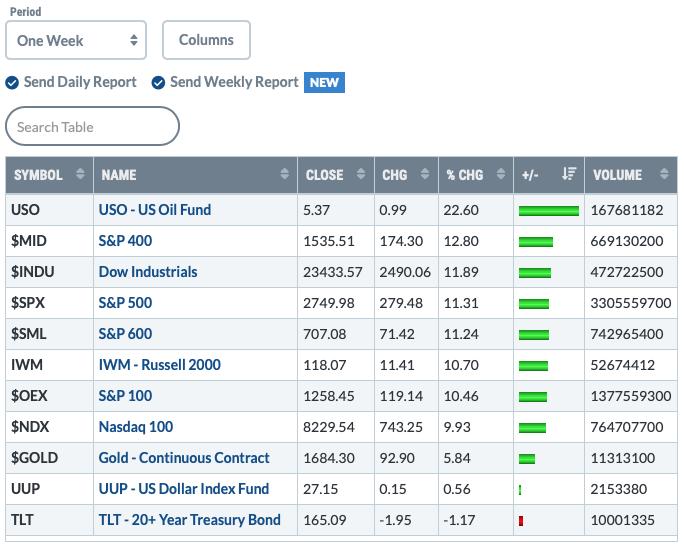Click the volume value 3305559700
The image size is (684, 547).
[631, 303]
